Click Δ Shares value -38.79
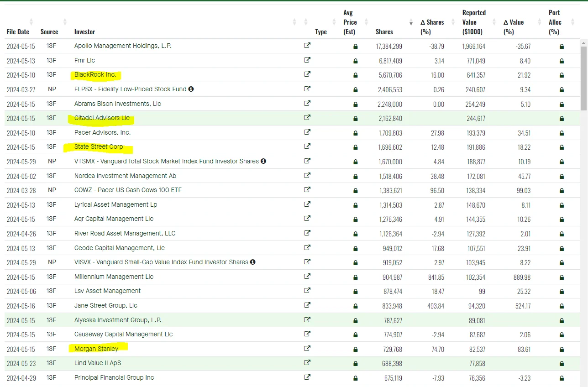This screenshot has width=588, height=387. (436, 46)
